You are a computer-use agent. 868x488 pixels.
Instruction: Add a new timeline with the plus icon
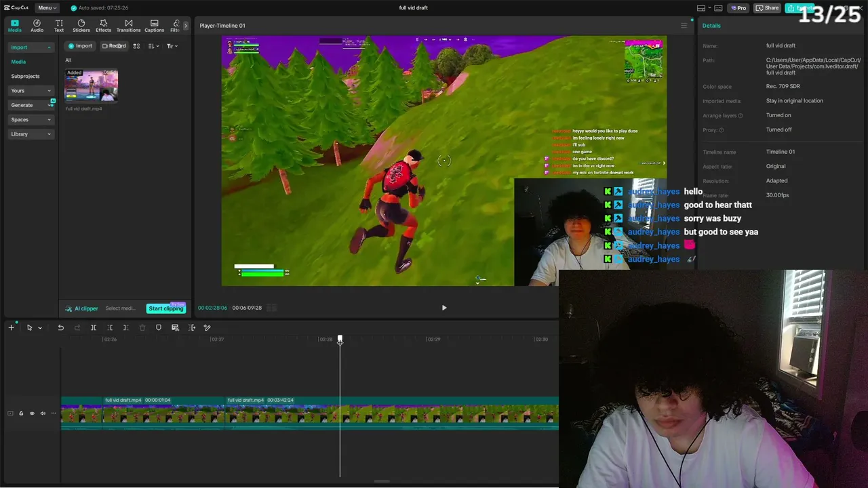pyautogui.click(x=11, y=328)
